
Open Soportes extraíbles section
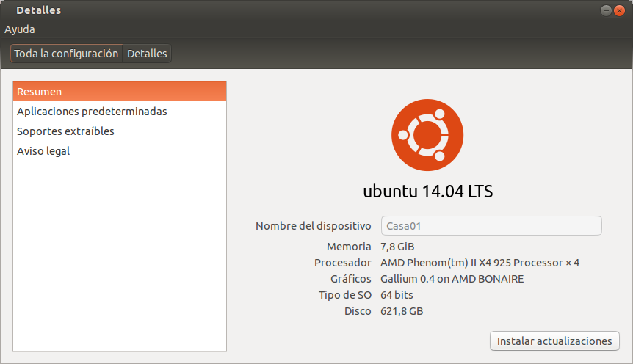(120, 131)
